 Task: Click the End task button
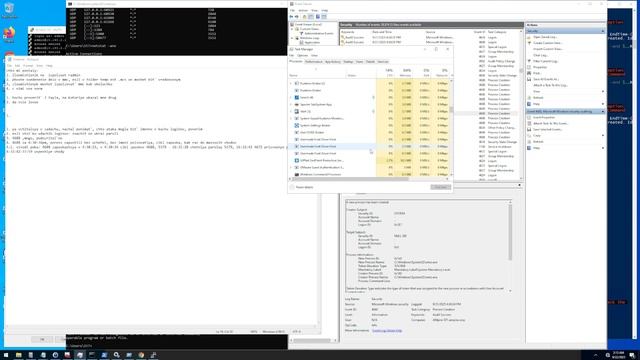[441, 187]
